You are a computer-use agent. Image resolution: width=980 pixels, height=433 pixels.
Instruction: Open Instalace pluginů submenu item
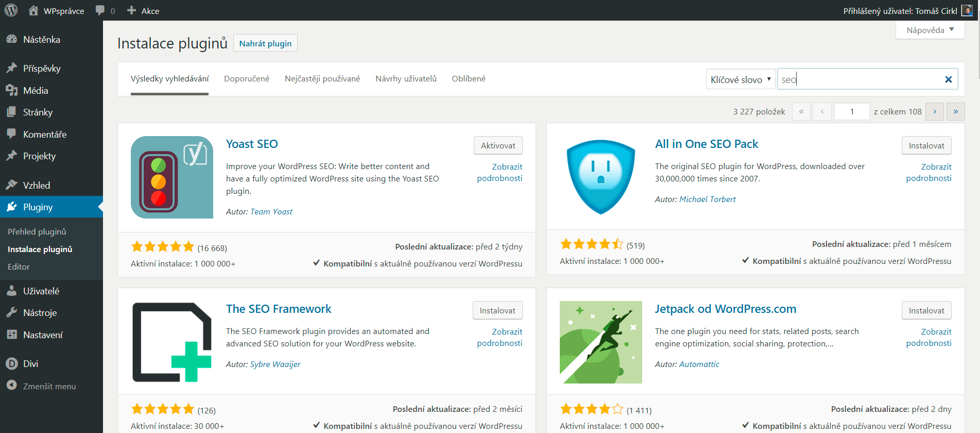click(40, 249)
